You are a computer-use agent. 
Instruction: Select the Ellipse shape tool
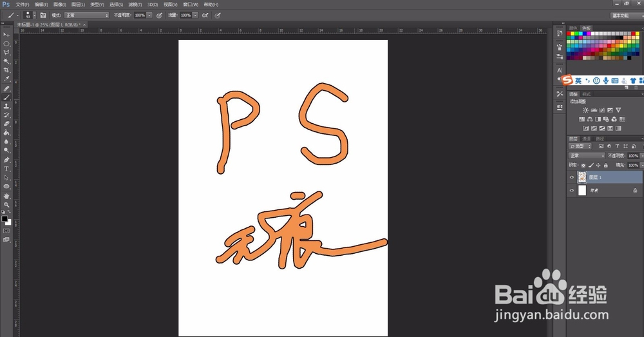coord(6,187)
